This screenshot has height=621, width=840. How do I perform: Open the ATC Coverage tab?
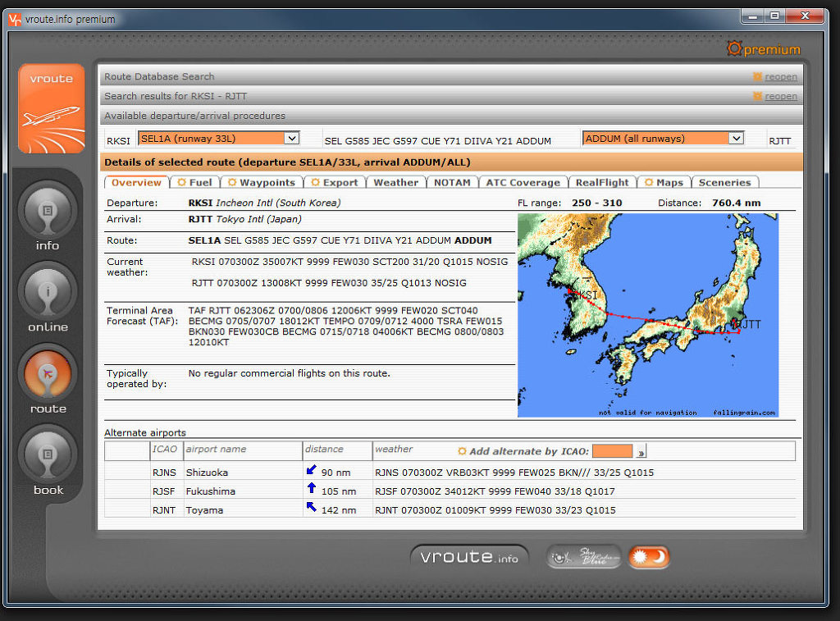[523, 182]
